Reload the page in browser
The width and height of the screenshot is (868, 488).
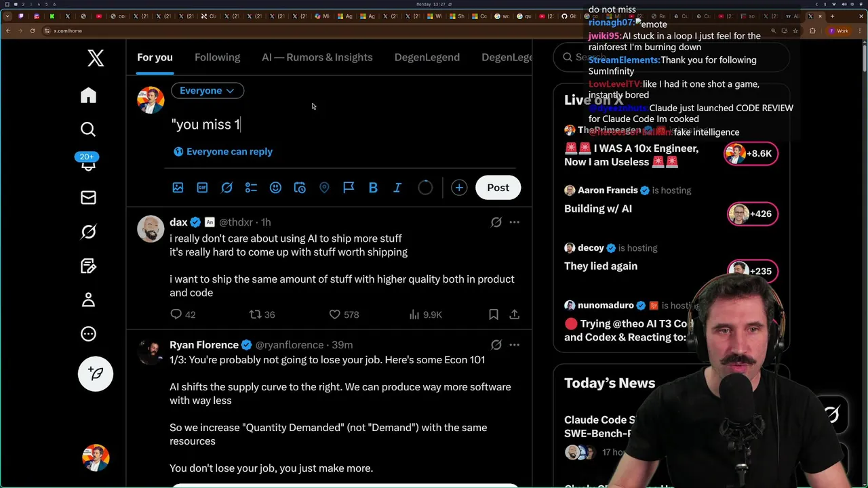pyautogui.click(x=32, y=30)
